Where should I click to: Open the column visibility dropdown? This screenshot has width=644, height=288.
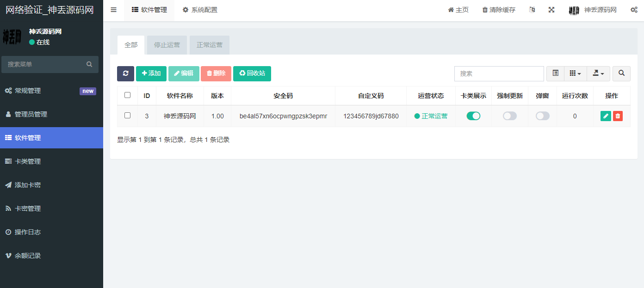[x=575, y=73]
